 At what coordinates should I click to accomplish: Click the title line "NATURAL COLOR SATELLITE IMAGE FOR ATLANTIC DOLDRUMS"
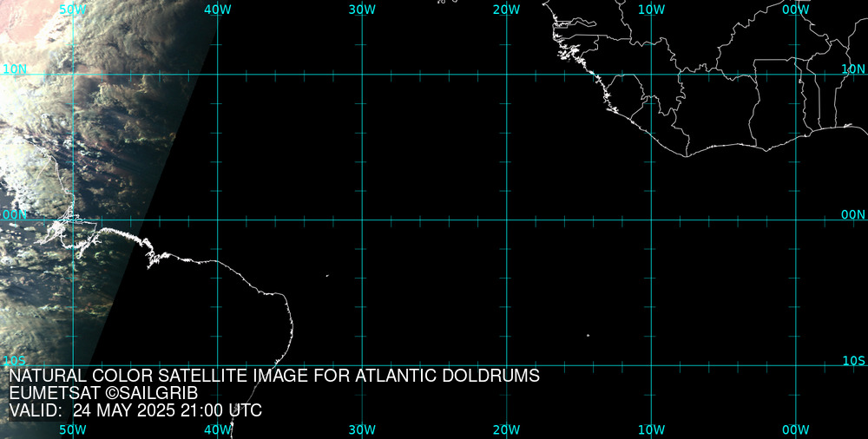274,376
